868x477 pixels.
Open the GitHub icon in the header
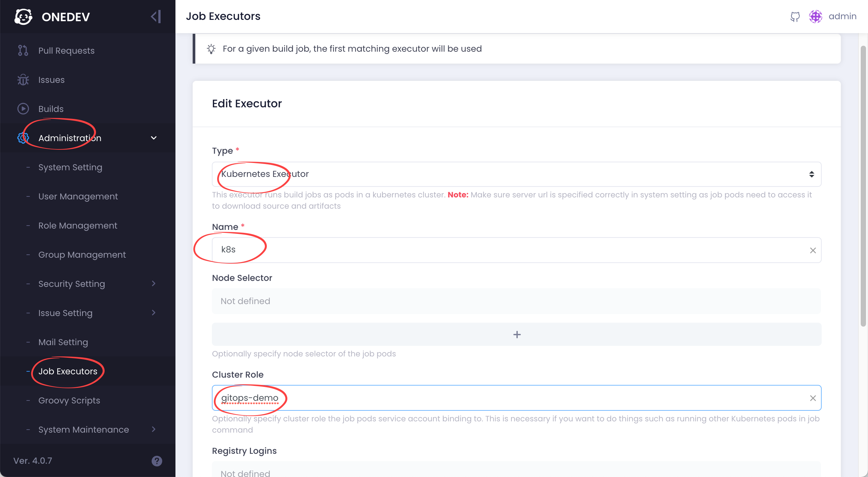[x=795, y=17]
